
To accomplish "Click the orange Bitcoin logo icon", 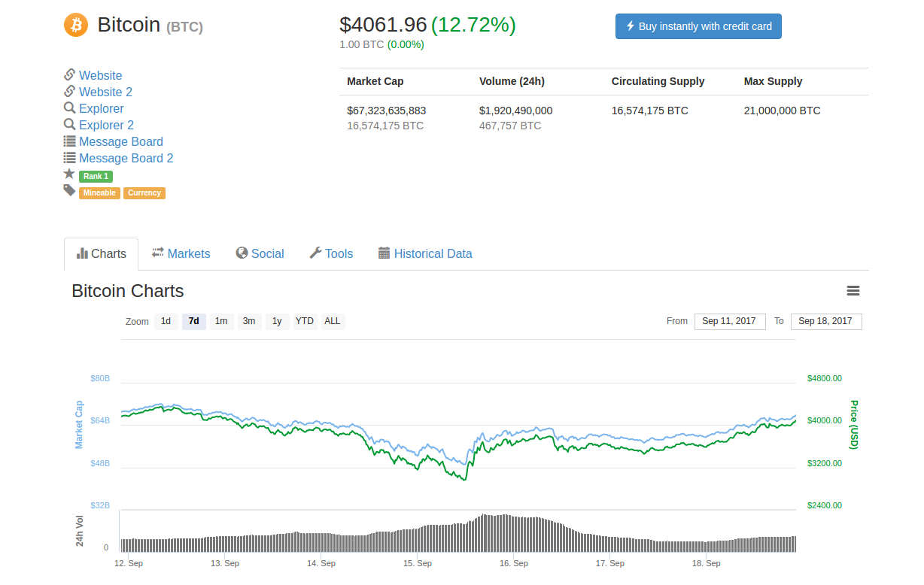I will tap(76, 25).
